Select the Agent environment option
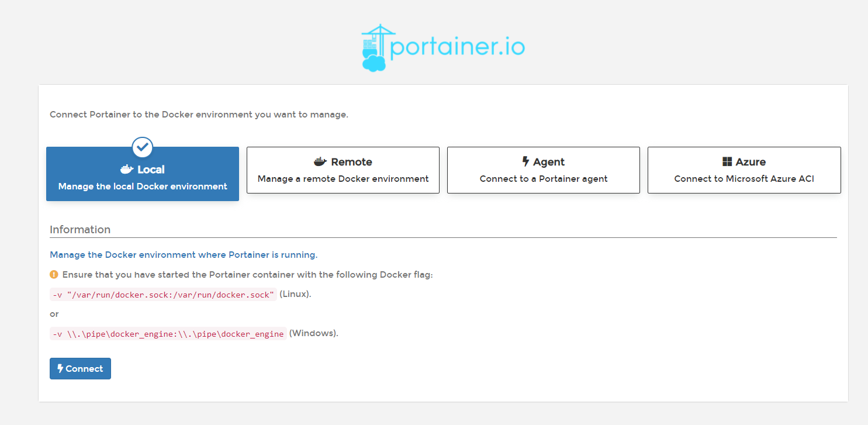868x425 pixels. 543,170
